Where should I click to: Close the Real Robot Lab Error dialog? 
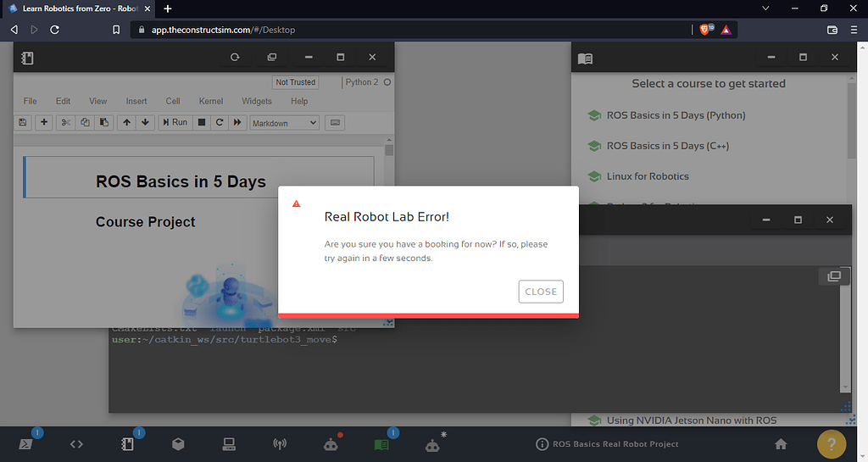pos(541,292)
